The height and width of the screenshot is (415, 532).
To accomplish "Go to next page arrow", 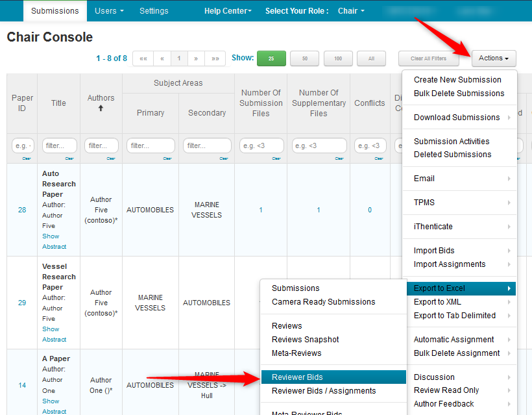I will pyautogui.click(x=196, y=58).
